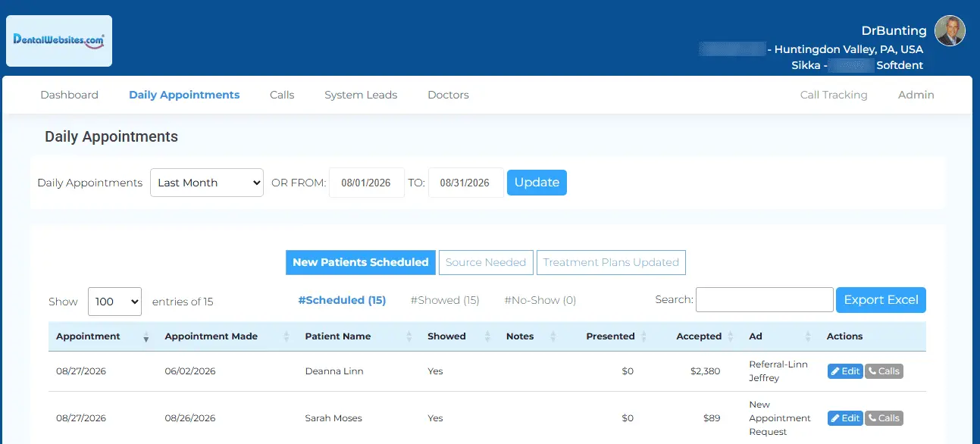
Task: Click the Update button
Action: 537,183
